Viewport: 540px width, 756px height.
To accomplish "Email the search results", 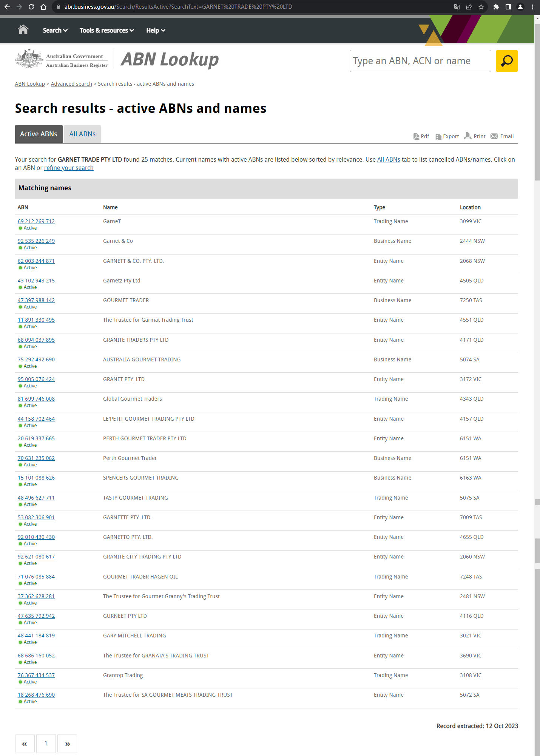I will [502, 136].
